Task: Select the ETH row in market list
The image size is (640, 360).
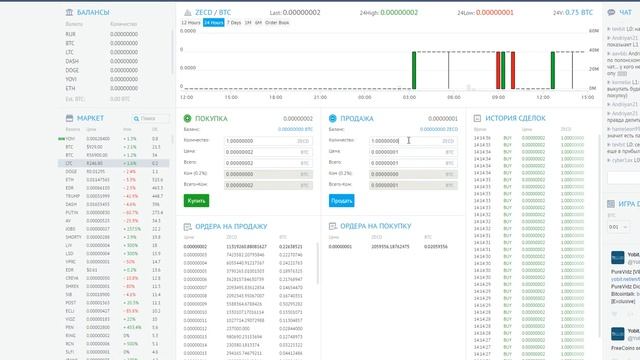Action: (113, 180)
